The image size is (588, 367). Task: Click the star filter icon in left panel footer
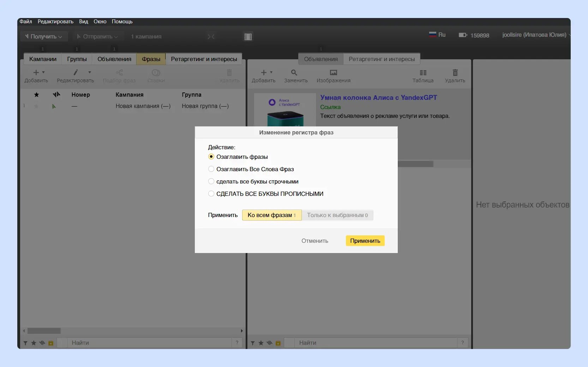pyautogui.click(x=34, y=343)
